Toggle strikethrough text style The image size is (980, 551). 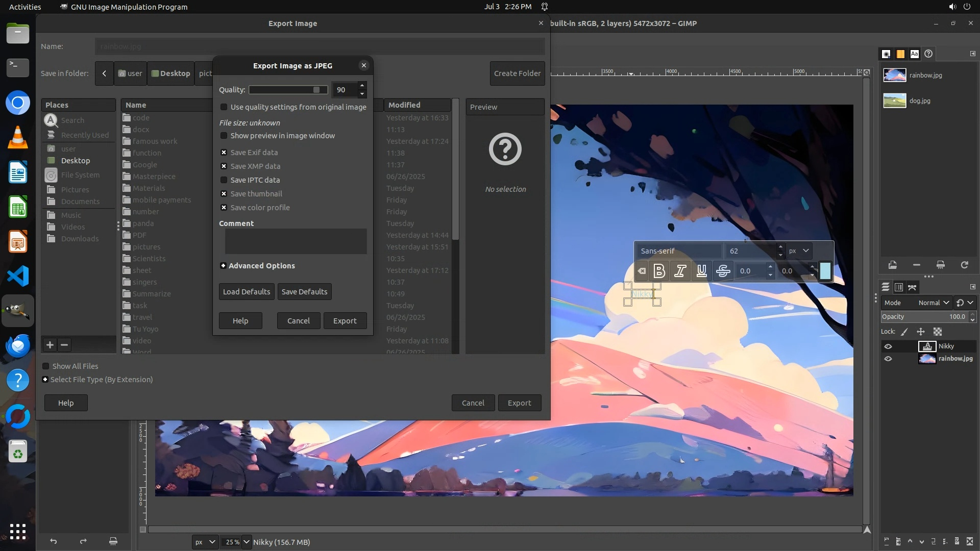coord(723,271)
